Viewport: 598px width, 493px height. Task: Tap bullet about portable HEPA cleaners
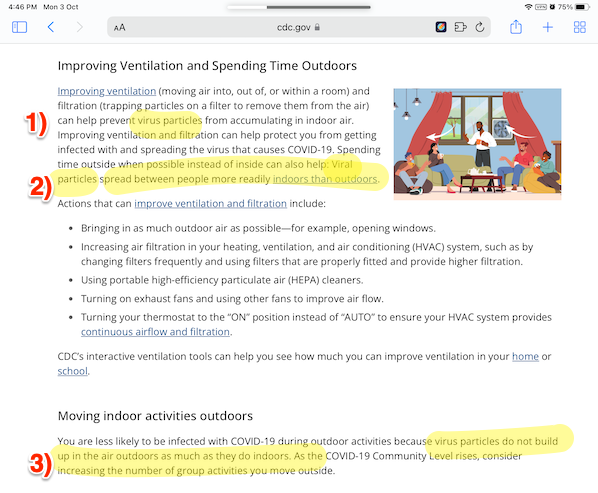pos(222,280)
